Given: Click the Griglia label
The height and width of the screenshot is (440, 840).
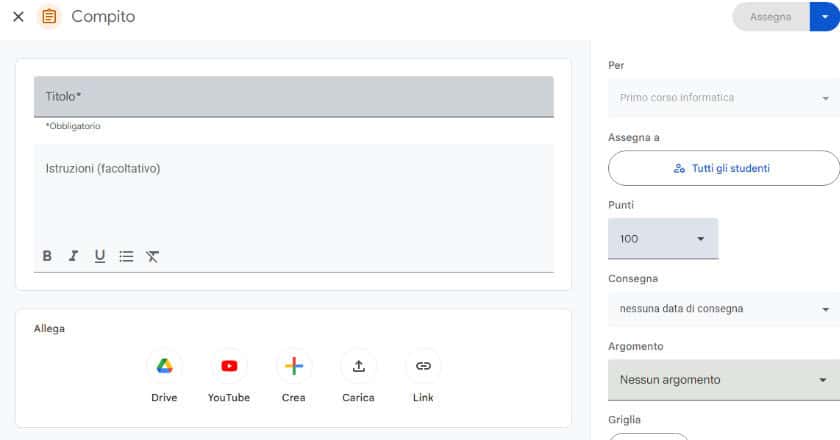Looking at the screenshot, I should pyautogui.click(x=624, y=420).
